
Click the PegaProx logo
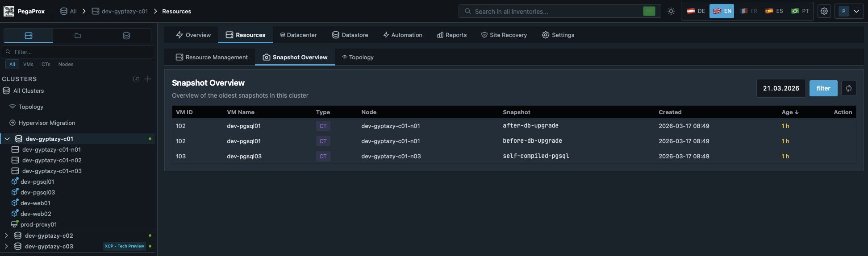(x=9, y=11)
